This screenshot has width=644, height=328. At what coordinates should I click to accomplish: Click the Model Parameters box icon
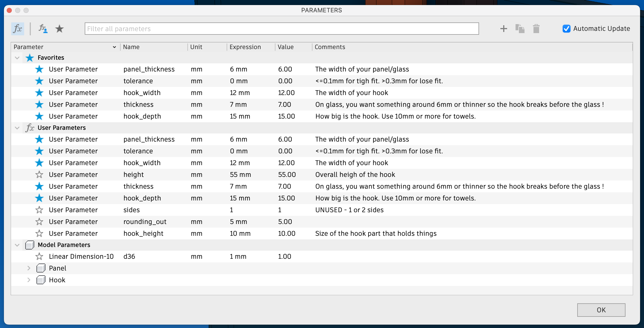point(29,245)
